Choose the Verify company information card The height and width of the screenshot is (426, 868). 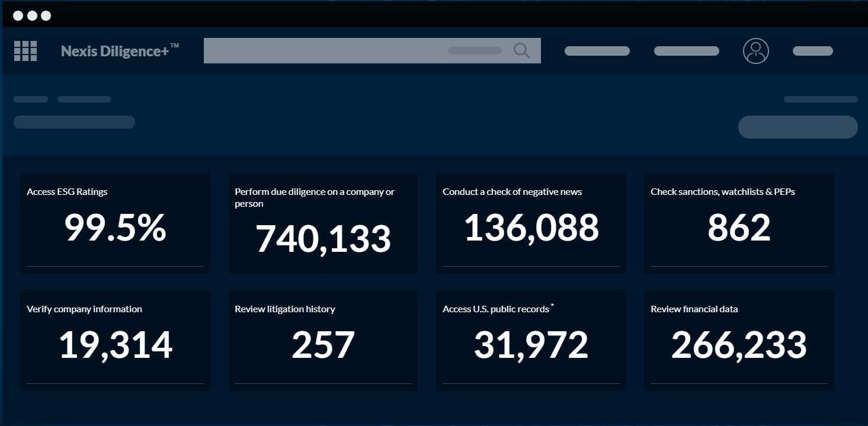click(115, 341)
